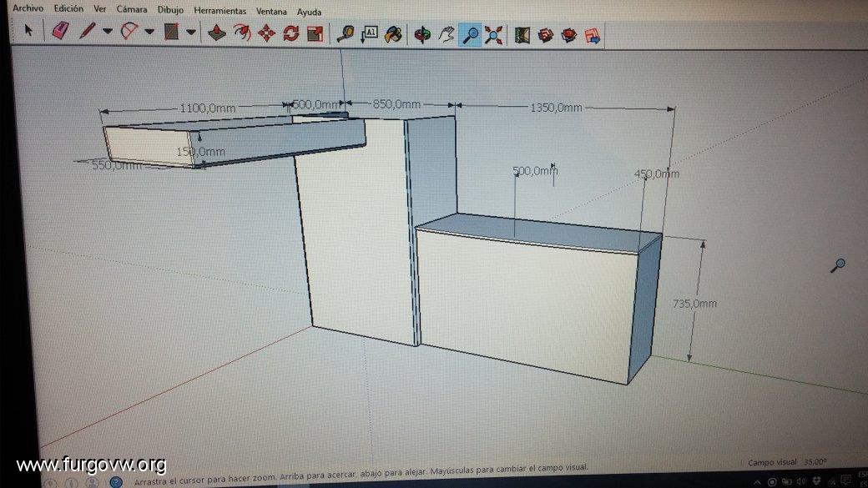Open the Edición menu
The width and height of the screenshot is (868, 488).
(x=68, y=9)
